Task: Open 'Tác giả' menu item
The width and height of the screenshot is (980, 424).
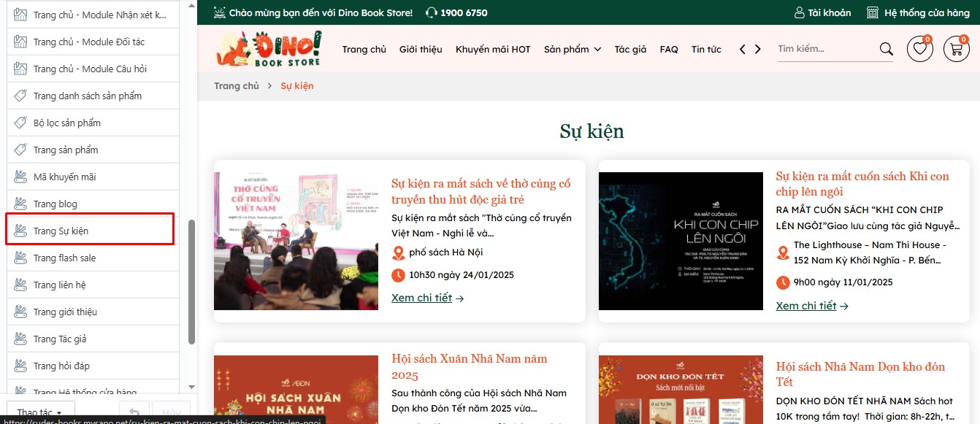Action: pyautogui.click(x=630, y=50)
